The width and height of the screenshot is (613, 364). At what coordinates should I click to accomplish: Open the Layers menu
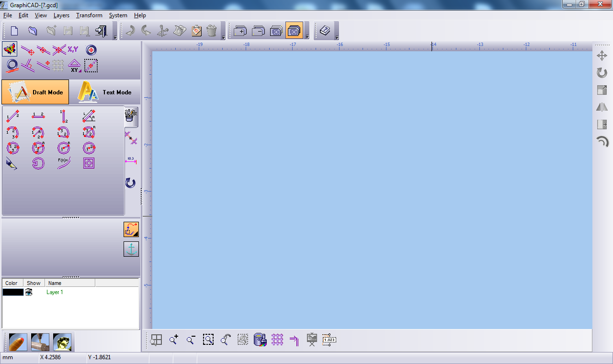coord(61,15)
